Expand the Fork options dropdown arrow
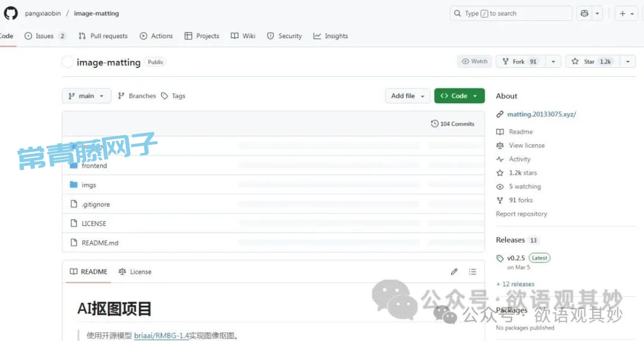Viewport: 644px width, 341px height. [553, 61]
